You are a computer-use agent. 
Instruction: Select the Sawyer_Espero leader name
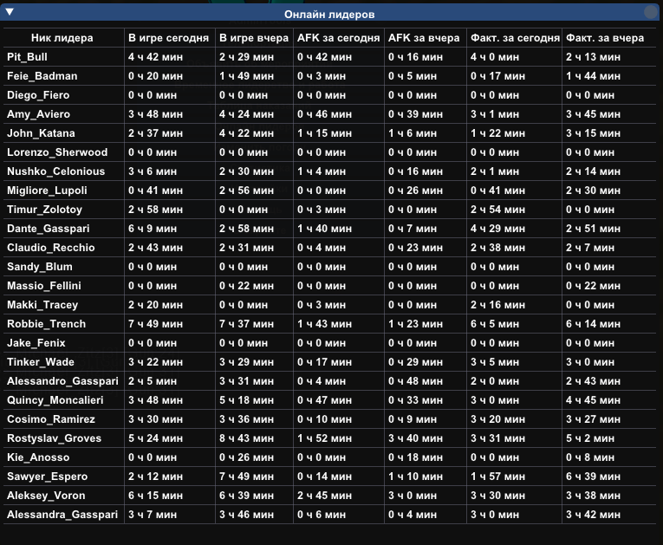pyautogui.click(x=47, y=476)
